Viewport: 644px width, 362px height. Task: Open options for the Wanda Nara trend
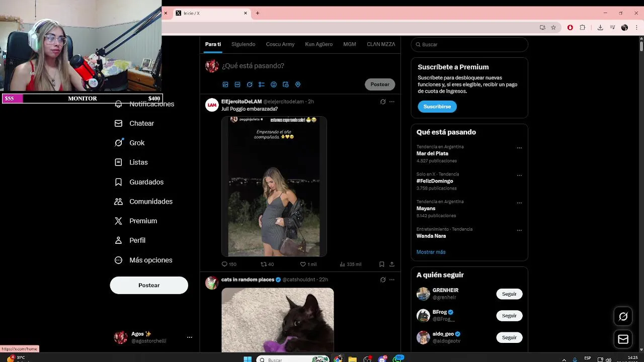point(519,230)
